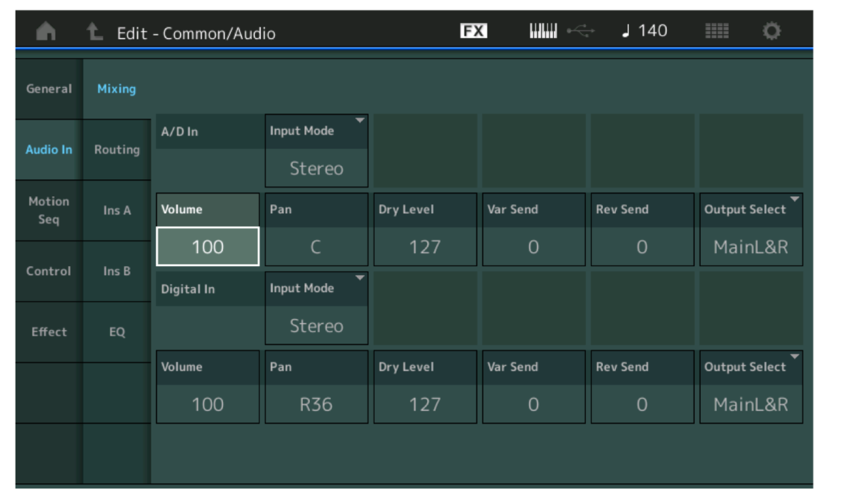Image resolution: width=845 pixels, height=504 pixels.
Task: Open the General tab
Action: click(49, 89)
